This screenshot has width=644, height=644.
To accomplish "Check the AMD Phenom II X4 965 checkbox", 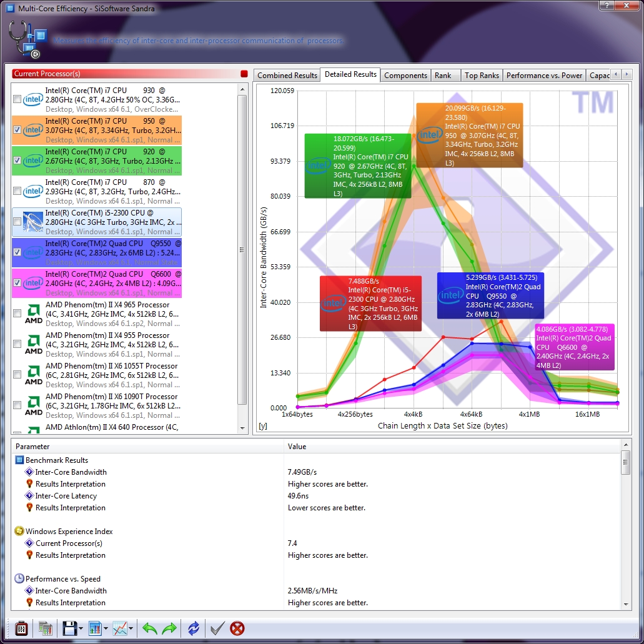I will pyautogui.click(x=17, y=314).
